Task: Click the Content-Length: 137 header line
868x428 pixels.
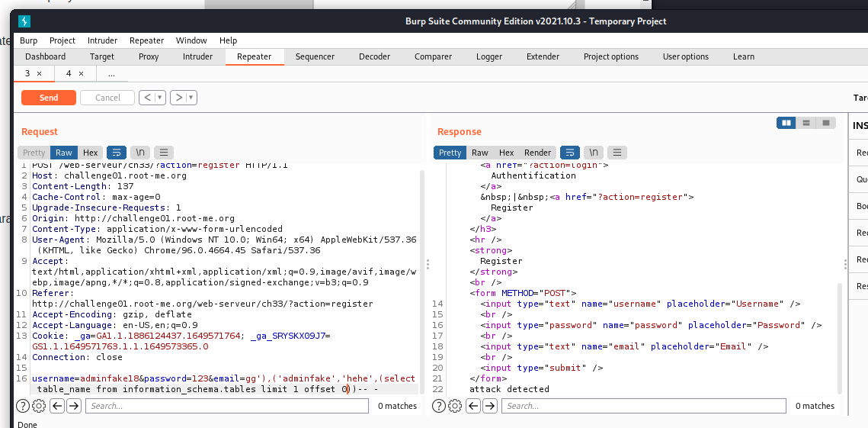Action: [82, 186]
